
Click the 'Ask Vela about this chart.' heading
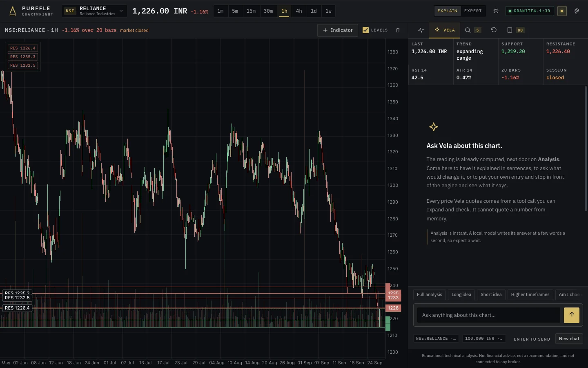464,146
